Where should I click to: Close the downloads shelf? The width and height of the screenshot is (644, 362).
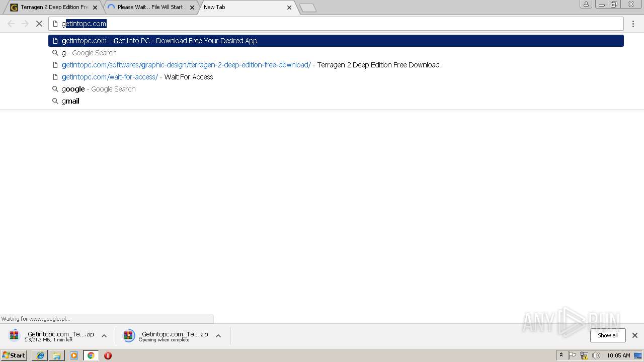click(635, 335)
